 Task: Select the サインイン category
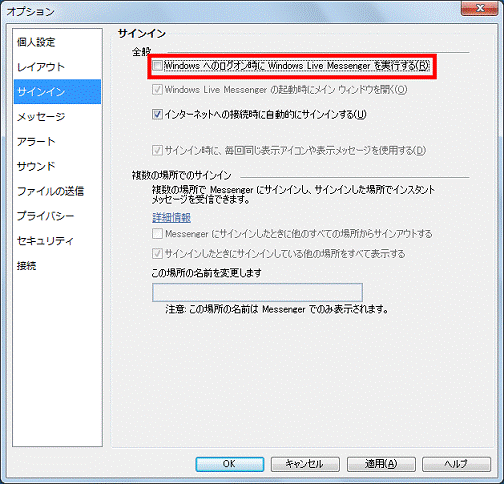coord(57,92)
